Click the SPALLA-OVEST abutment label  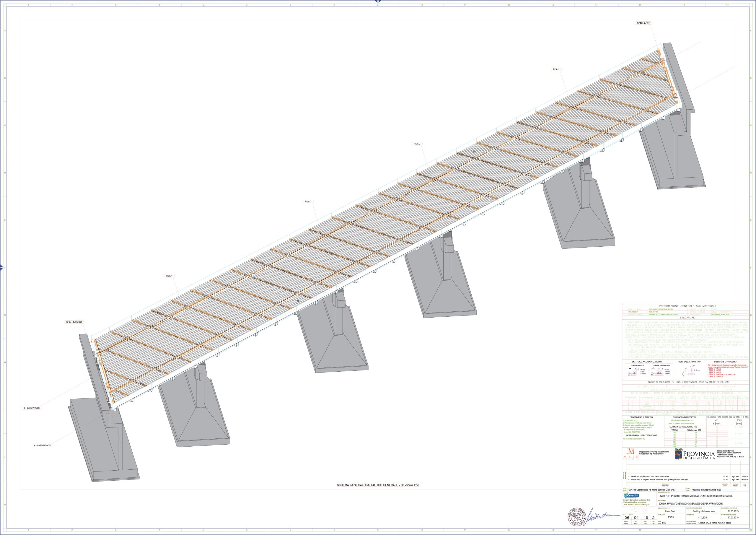coord(74,322)
